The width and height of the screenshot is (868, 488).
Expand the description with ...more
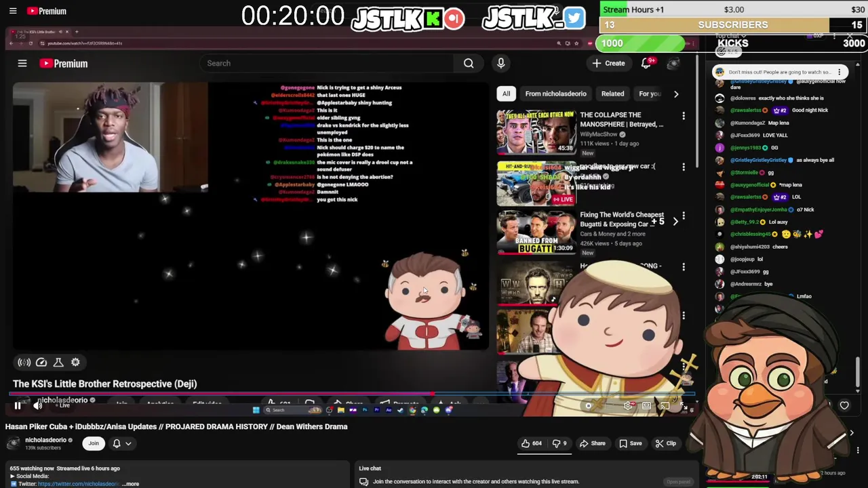coord(131,484)
